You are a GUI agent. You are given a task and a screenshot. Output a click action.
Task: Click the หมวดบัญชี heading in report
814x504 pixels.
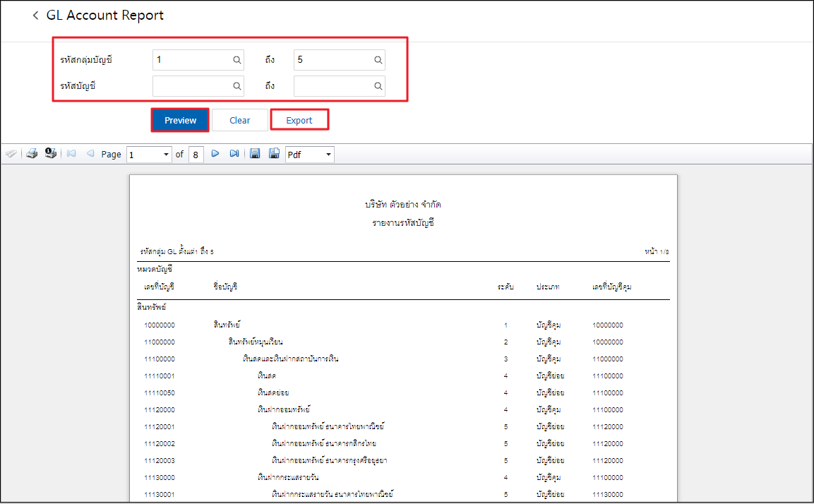pos(155,270)
